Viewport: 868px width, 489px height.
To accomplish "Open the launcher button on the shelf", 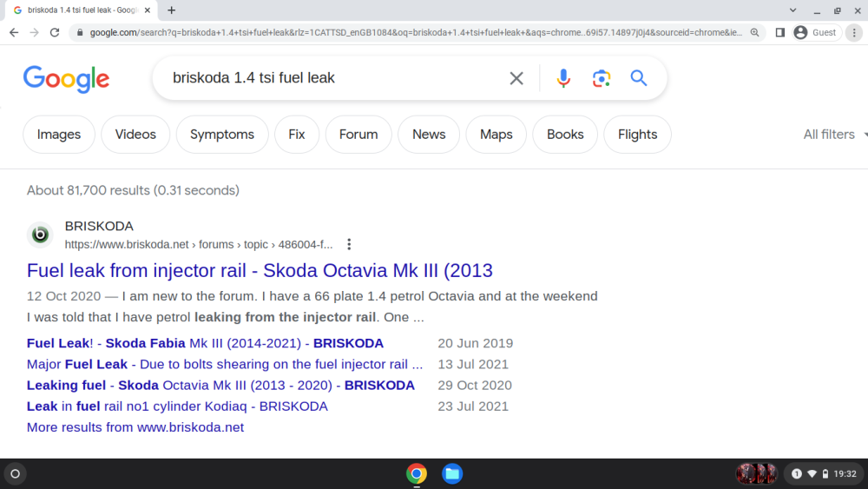I will point(15,473).
